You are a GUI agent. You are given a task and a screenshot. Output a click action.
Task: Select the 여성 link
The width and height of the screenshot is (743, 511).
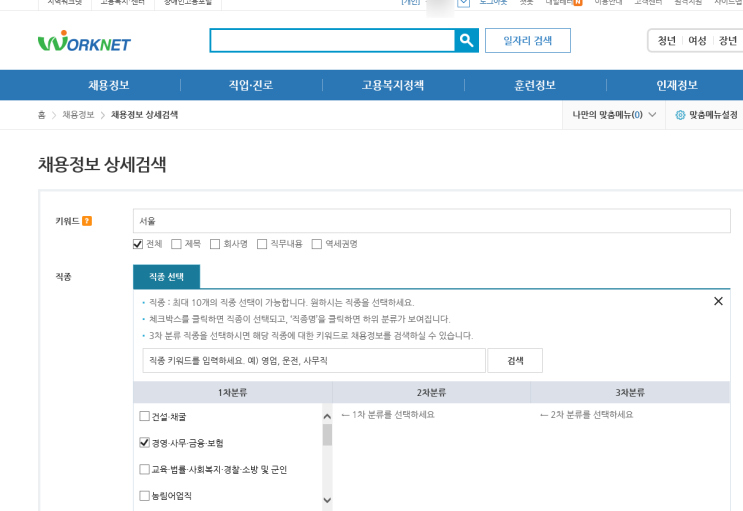coord(697,41)
